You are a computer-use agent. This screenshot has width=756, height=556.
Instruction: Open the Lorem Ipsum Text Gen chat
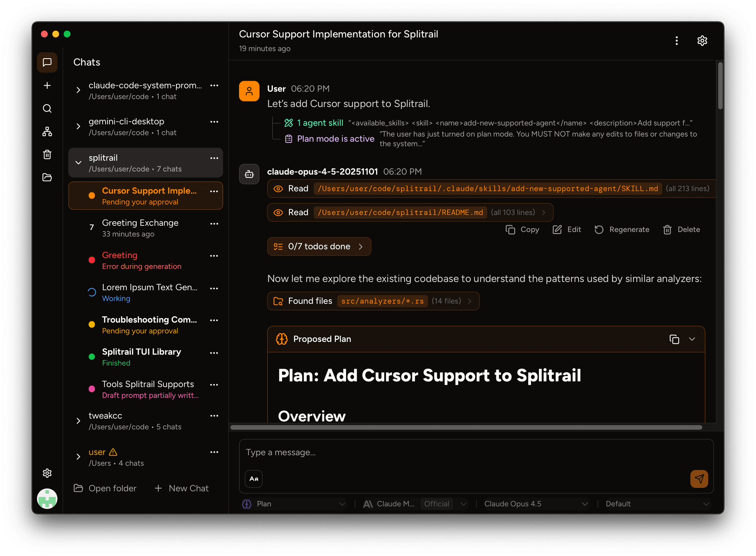[145, 293]
